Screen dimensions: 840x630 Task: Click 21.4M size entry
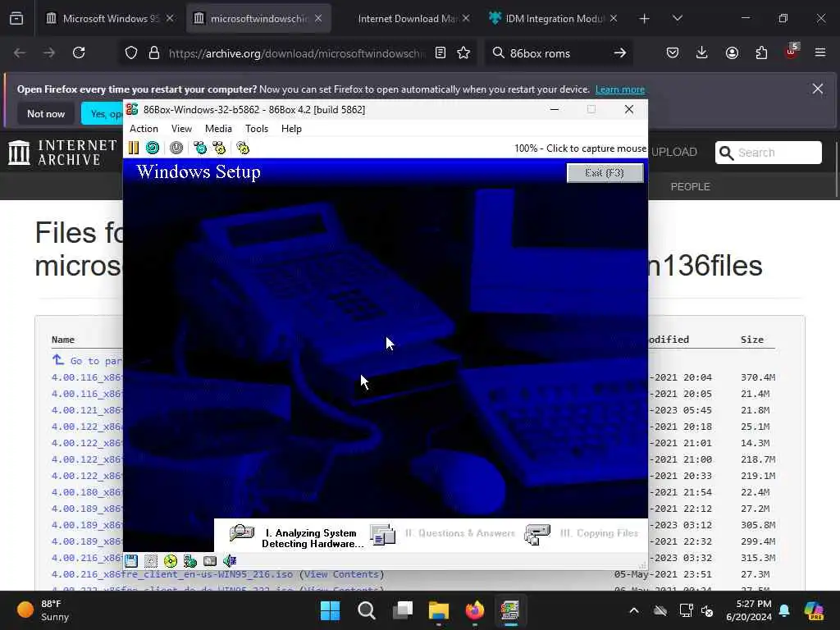755,394
